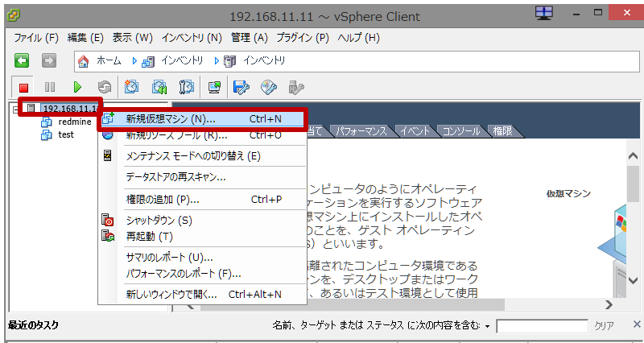The height and width of the screenshot is (343, 644).
Task: Select 再起動 (T) menu entry
Action: point(203,237)
